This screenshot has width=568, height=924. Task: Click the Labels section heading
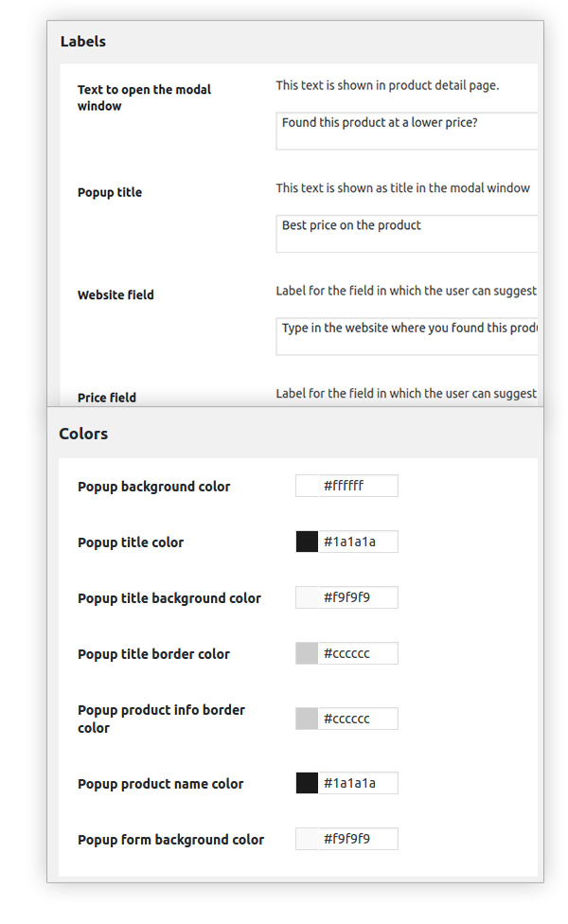[83, 42]
